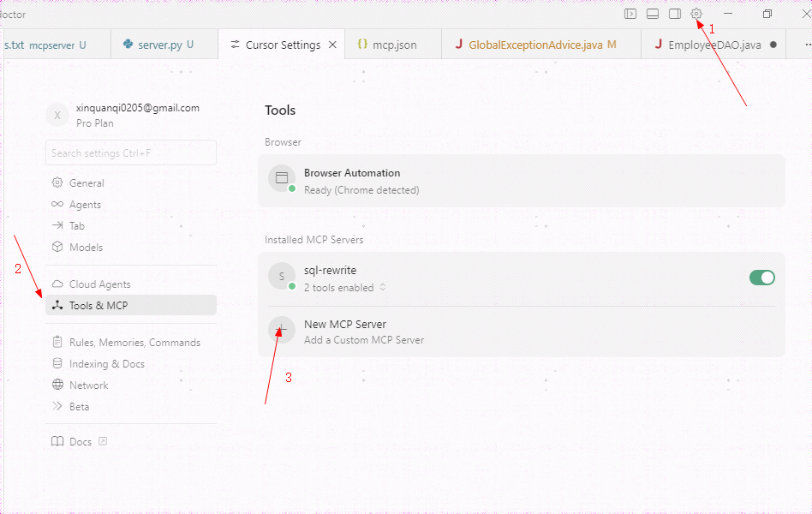Click the external link icon next to Docs
Screen dimensions: 812x514
pyautogui.click(x=103, y=441)
